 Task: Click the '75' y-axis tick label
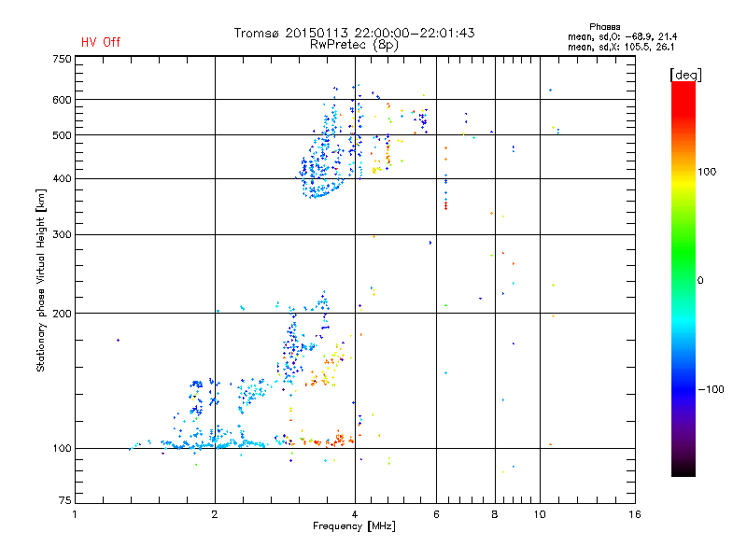tap(65, 500)
